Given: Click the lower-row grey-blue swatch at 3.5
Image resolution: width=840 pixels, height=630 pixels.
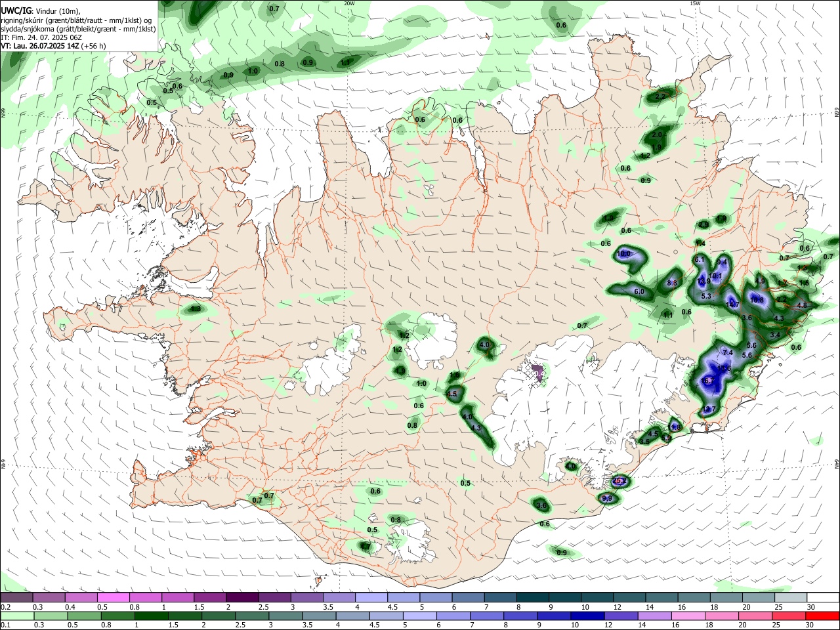Looking at the screenshot, I should 319,616.
